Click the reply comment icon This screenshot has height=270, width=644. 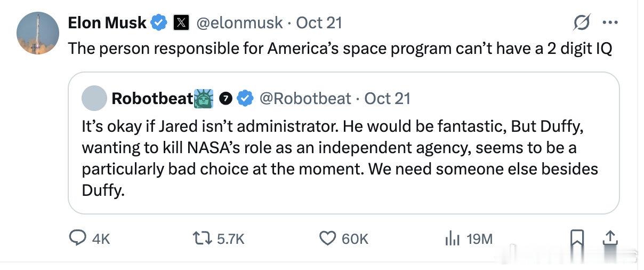79,239
